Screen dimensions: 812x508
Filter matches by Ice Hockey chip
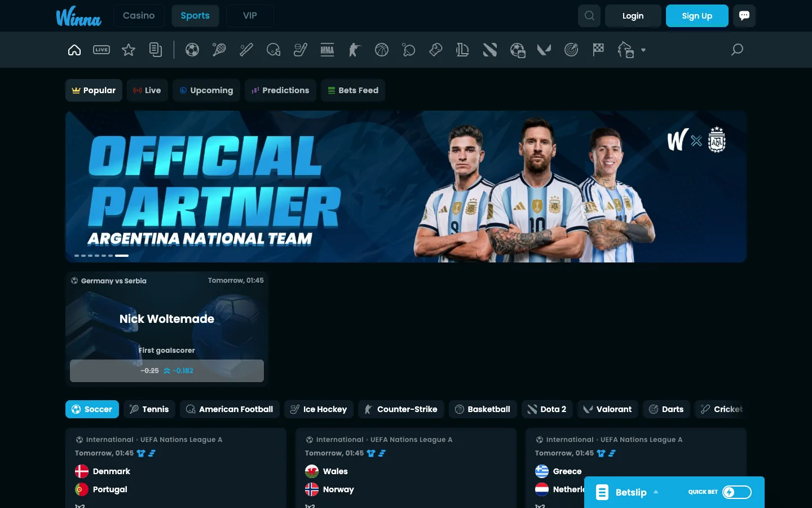tap(319, 409)
